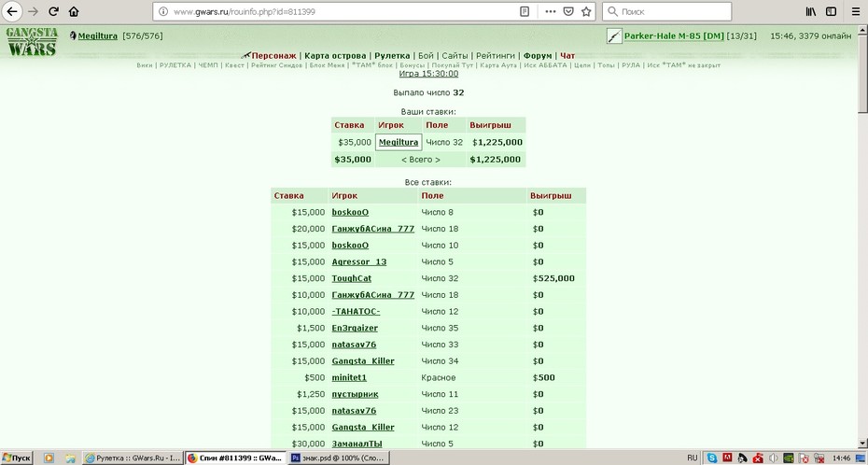The image size is (868, 465).
Task: Open En3rgaizer player link
Action: point(355,329)
